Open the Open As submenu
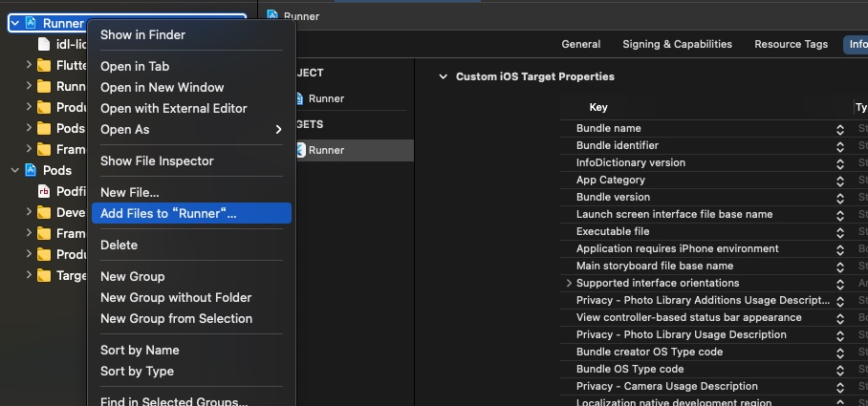This screenshot has width=868, height=406. coord(191,129)
